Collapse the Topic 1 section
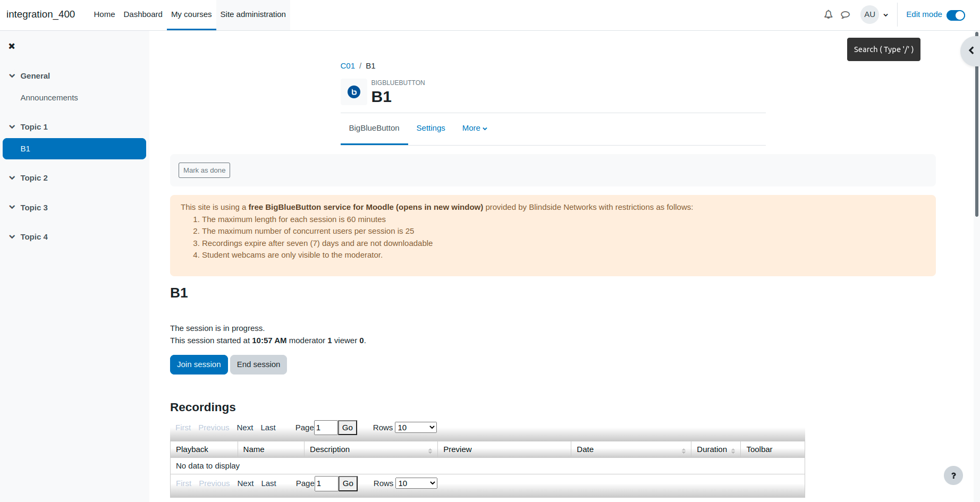 click(12, 127)
